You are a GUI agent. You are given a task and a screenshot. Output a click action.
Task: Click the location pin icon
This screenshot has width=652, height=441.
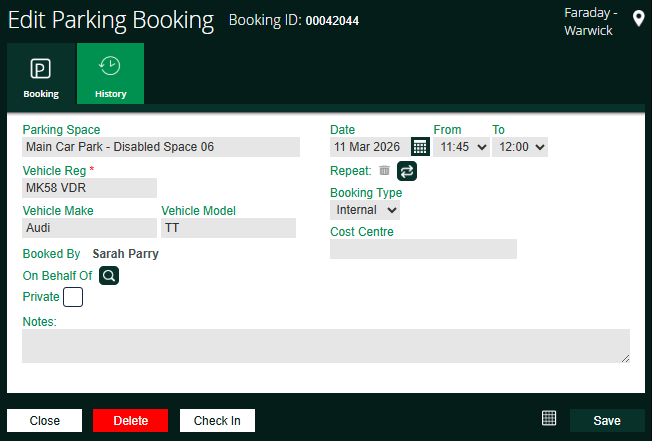point(639,19)
